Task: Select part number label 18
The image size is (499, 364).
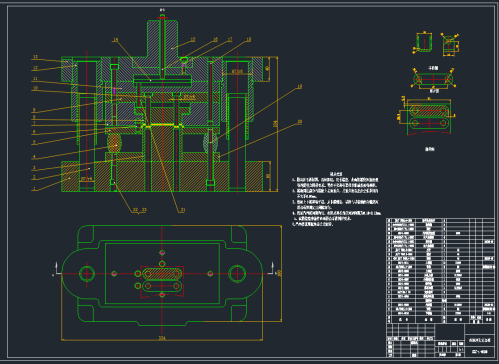Action: point(248,40)
